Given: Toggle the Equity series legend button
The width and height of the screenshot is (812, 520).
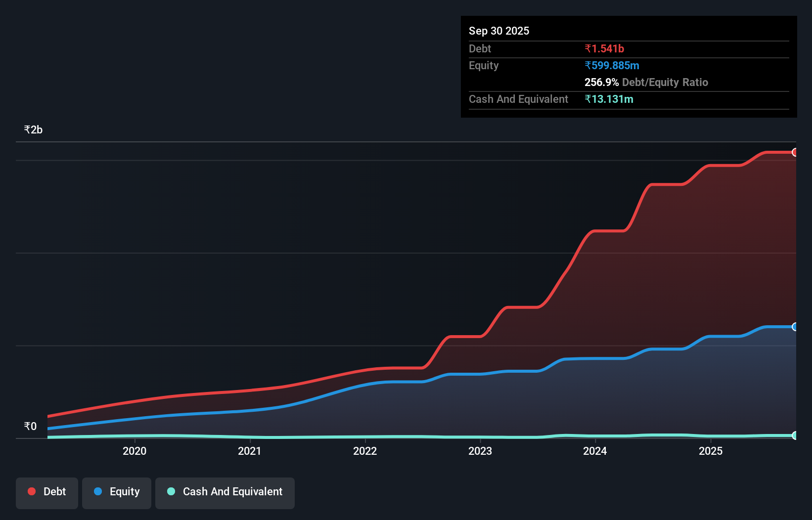Looking at the screenshot, I should 117,493.
